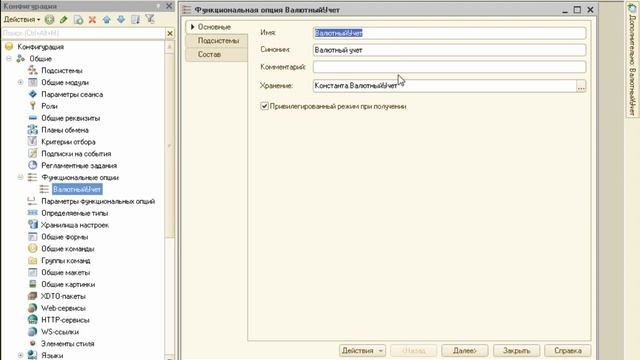Open the Хранение selection ellipsis button
Image resolution: width=640 pixels, height=360 pixels.
[581, 86]
